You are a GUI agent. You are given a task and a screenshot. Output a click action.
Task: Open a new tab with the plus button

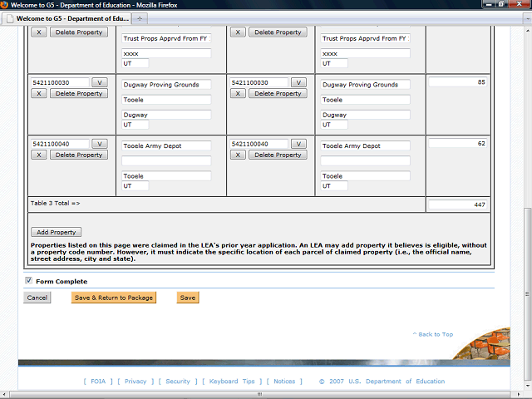[140, 18]
